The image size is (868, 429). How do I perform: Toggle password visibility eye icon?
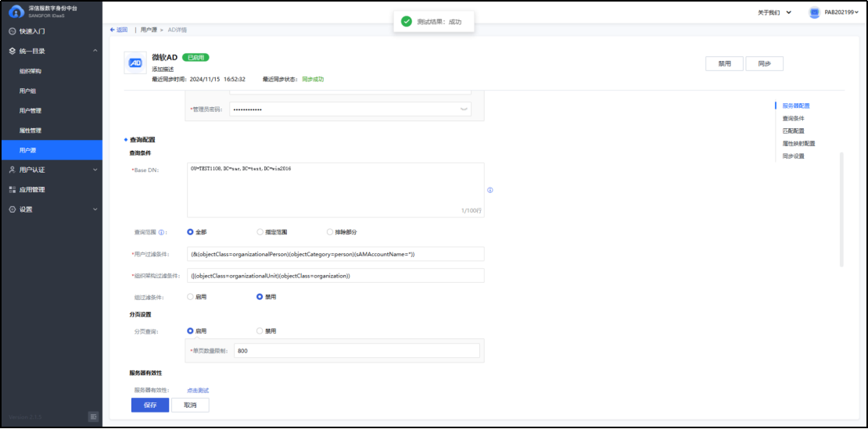[x=464, y=109]
